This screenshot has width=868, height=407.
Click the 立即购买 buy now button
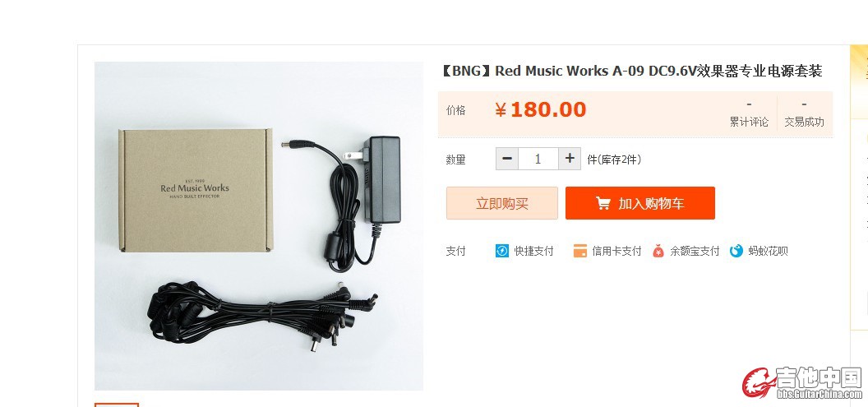502,203
